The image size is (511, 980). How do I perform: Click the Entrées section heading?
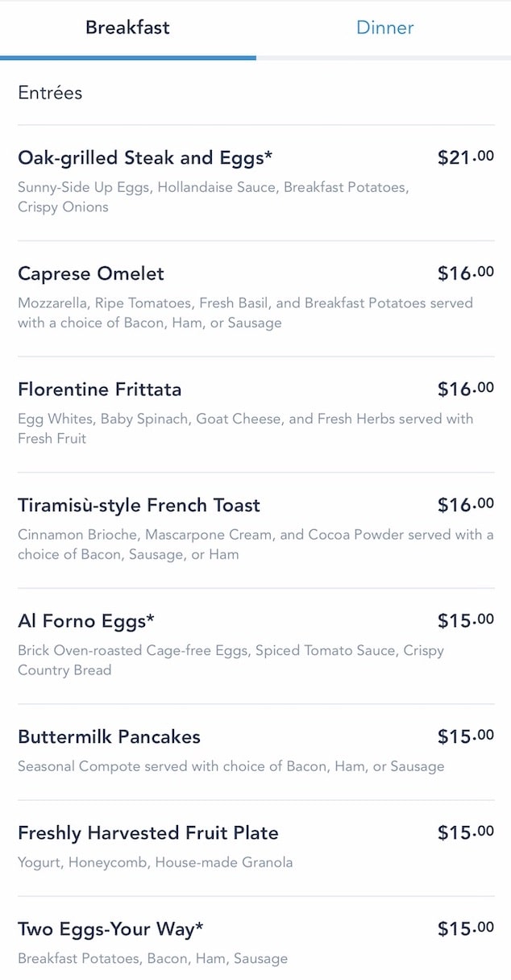coord(50,93)
